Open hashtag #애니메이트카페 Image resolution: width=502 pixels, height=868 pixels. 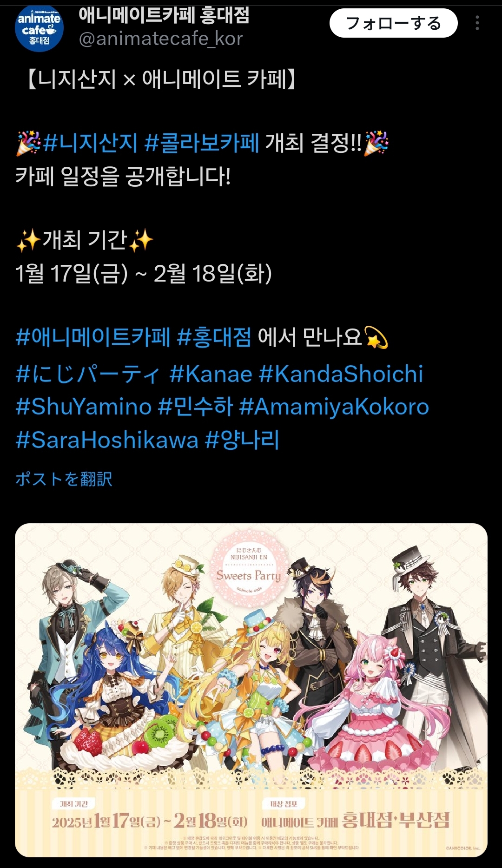(x=93, y=337)
